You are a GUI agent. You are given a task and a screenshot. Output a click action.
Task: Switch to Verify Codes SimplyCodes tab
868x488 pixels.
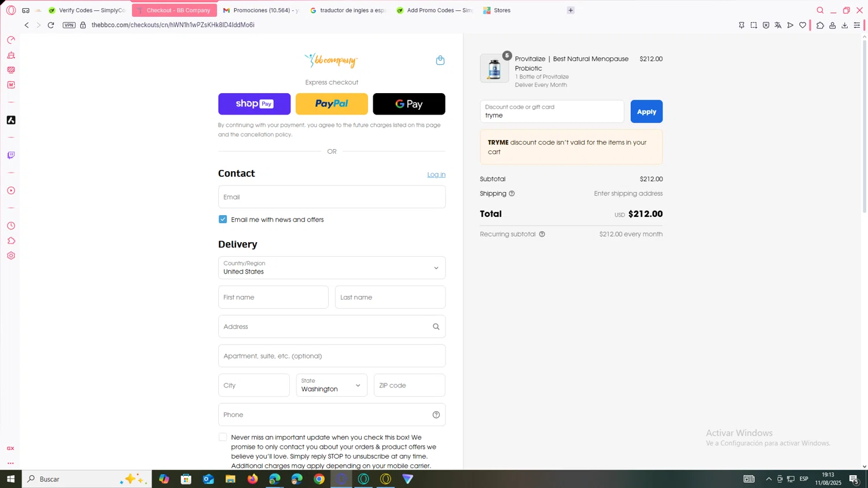click(x=87, y=10)
